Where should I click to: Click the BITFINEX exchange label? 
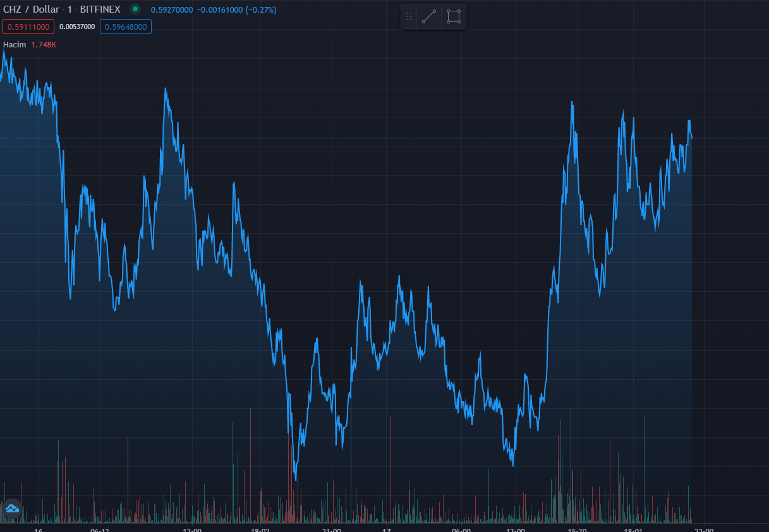100,9
